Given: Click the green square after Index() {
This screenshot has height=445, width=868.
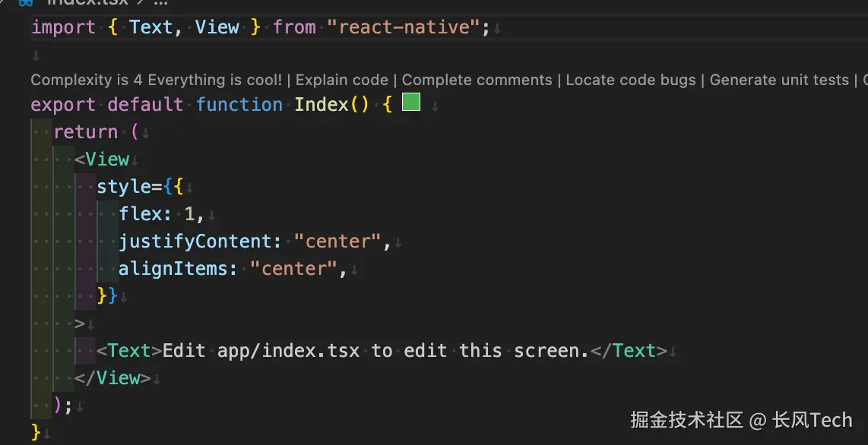Looking at the screenshot, I should coord(411,102).
